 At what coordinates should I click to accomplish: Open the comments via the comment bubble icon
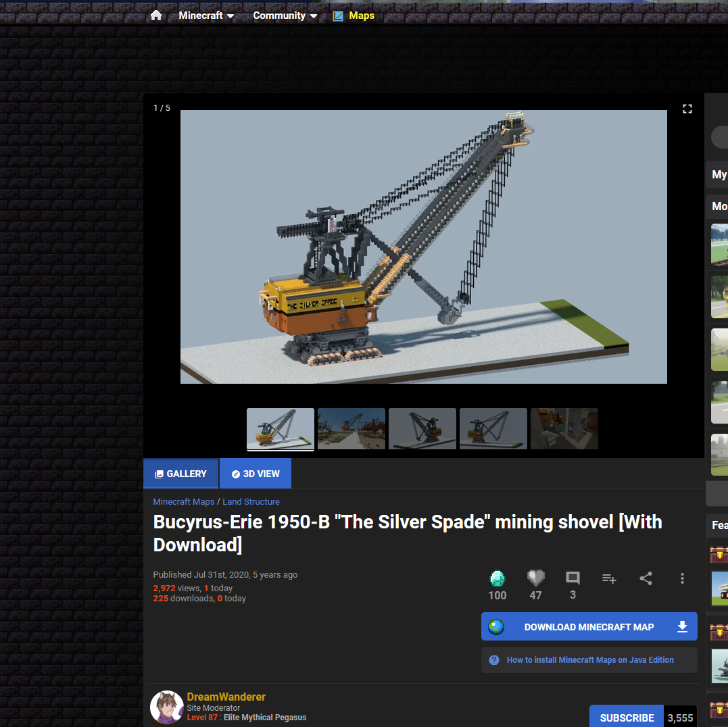(x=572, y=578)
